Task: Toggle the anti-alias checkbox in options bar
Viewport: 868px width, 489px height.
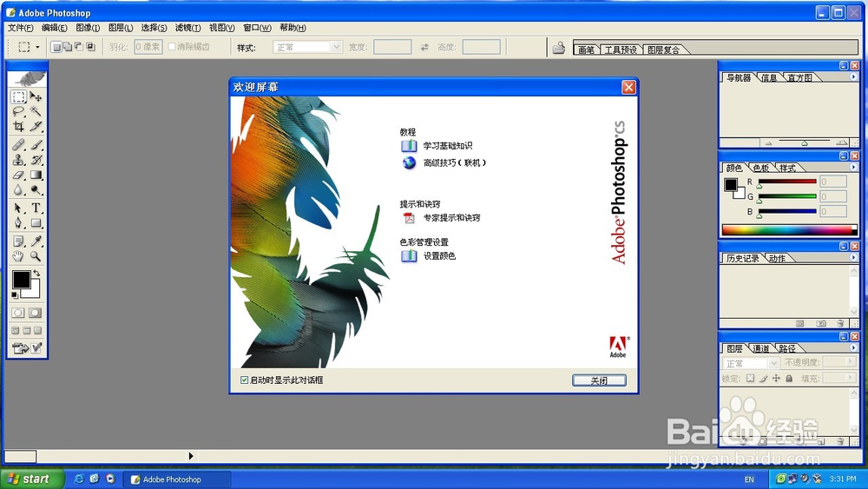Action: coord(172,47)
